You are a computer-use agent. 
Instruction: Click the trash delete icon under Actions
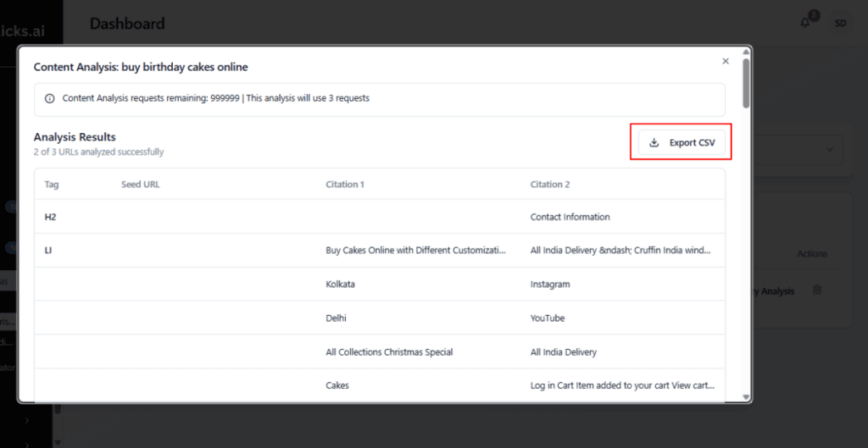(816, 290)
